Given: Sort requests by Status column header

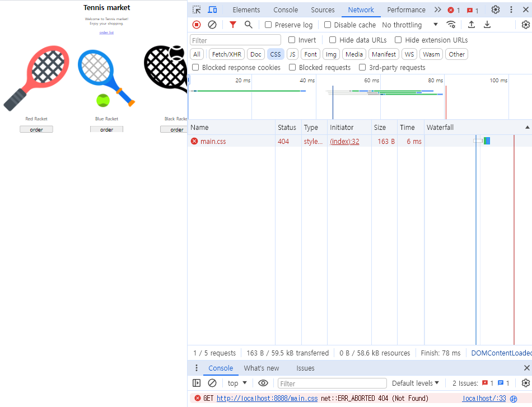Looking at the screenshot, I should coord(288,128).
